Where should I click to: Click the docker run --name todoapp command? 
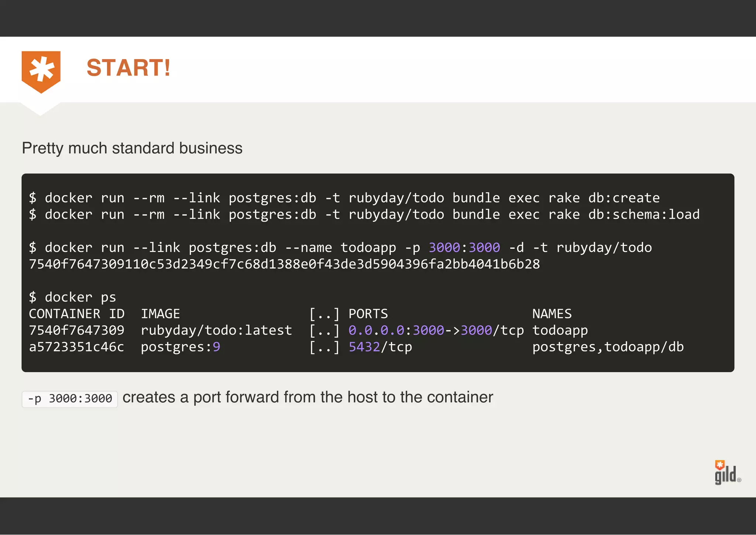[x=340, y=248]
